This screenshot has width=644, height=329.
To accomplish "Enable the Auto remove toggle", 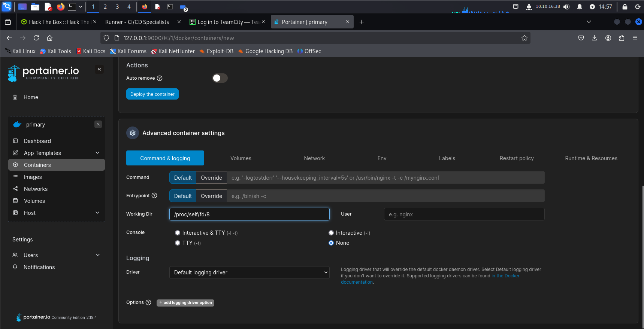I will (x=220, y=78).
